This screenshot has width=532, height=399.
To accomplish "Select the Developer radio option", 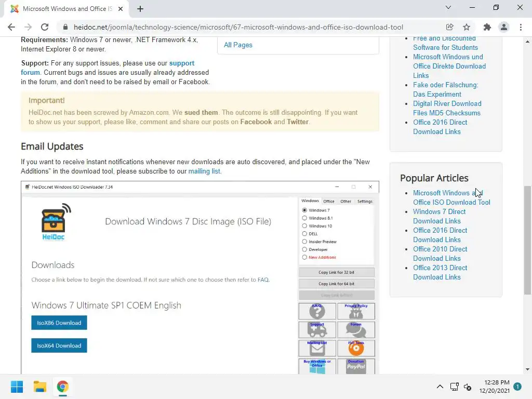I will coord(304,249).
